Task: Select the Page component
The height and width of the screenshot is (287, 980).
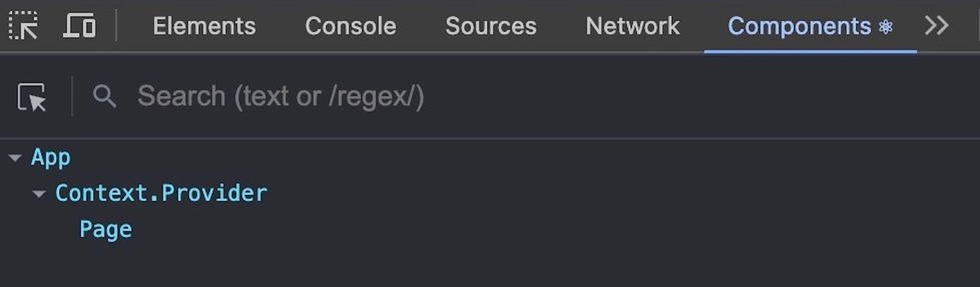Action: point(106,229)
